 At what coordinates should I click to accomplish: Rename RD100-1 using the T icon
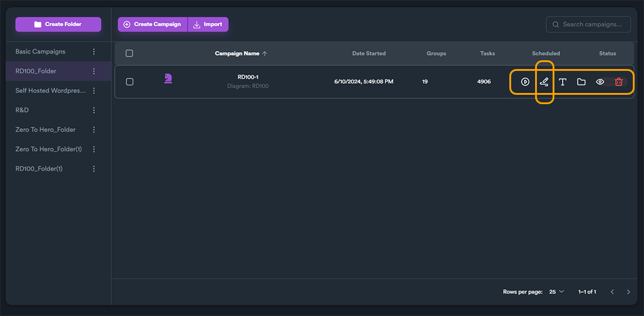563,82
